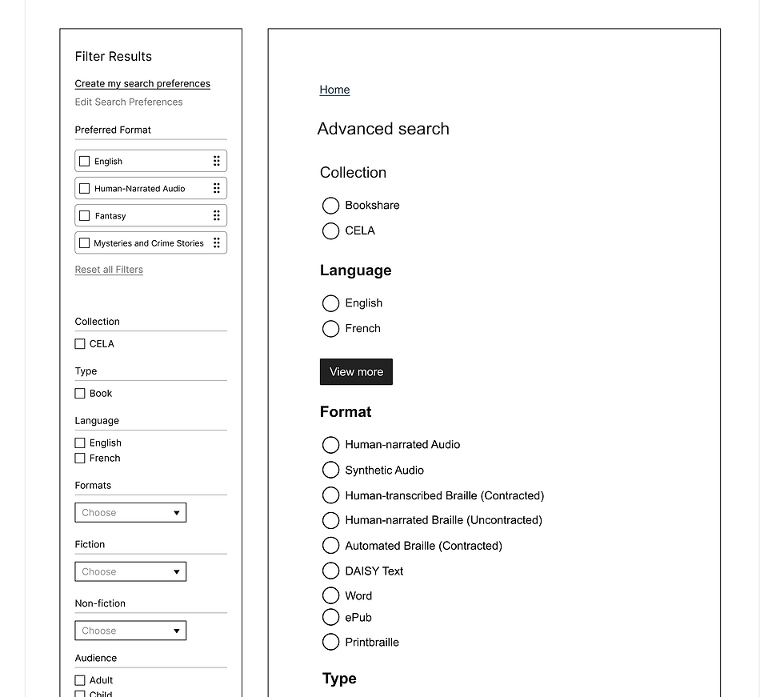Viewport: 784px width, 697px height.
Task: Select the Bookshare collection radio button
Action: tap(330, 205)
